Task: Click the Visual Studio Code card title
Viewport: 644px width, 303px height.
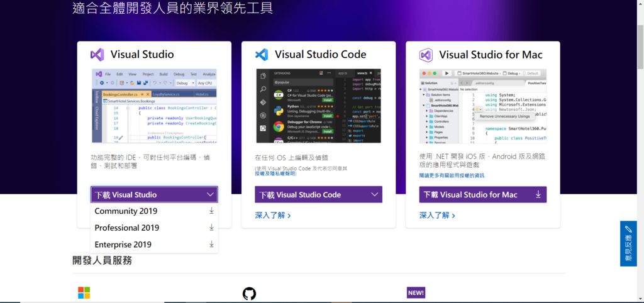Action: click(x=320, y=55)
